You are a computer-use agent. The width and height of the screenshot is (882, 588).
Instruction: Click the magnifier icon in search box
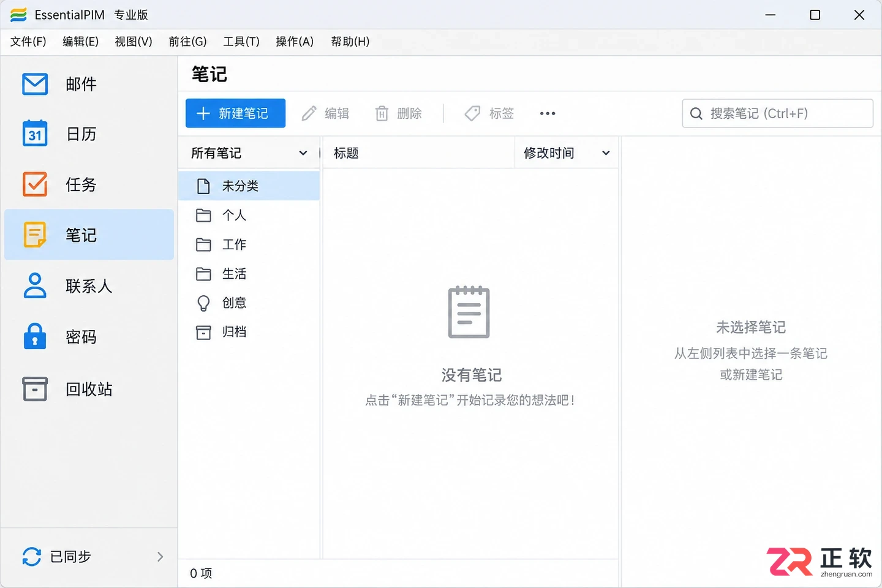[696, 113]
